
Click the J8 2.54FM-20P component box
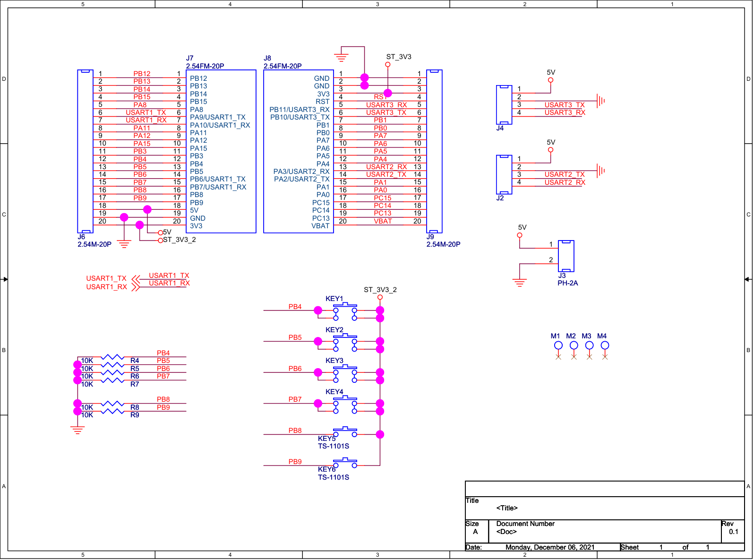(x=298, y=151)
